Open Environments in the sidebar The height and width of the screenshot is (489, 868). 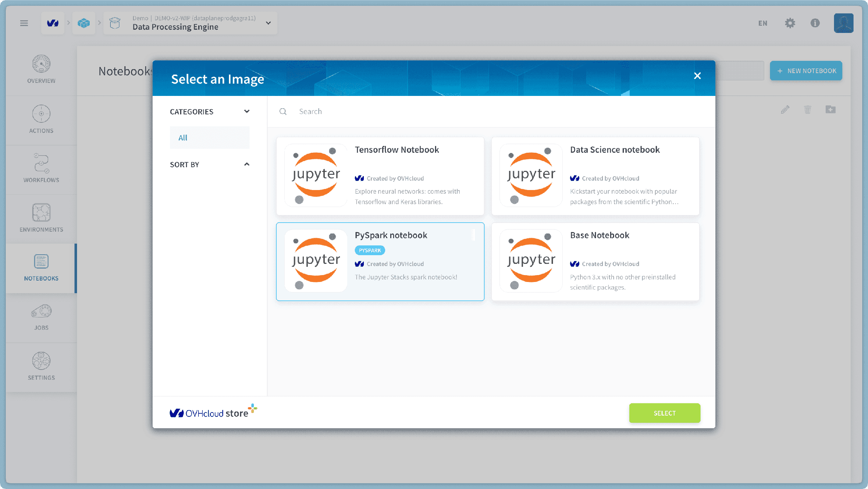click(x=41, y=219)
